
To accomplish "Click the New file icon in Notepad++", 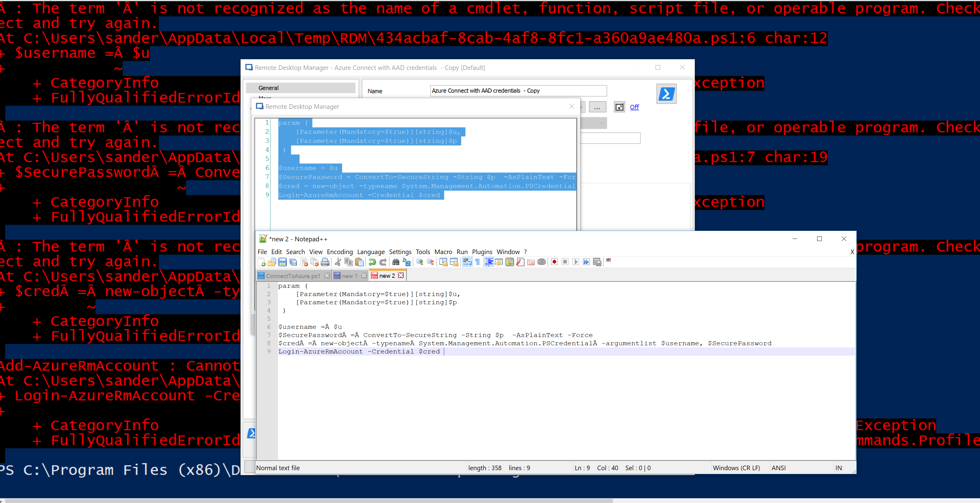I will pos(261,262).
